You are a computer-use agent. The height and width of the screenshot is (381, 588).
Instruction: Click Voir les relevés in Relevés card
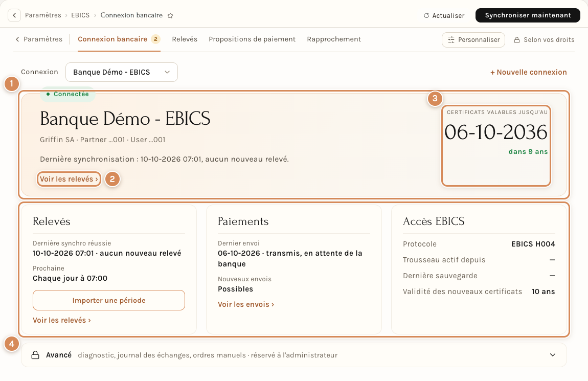(62, 320)
